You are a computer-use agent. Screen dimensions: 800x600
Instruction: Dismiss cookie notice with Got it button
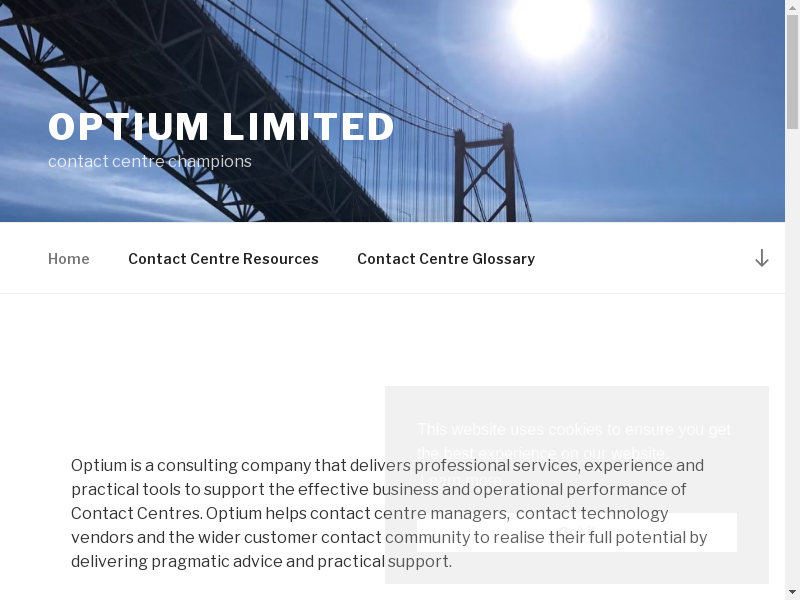pyautogui.click(x=576, y=532)
